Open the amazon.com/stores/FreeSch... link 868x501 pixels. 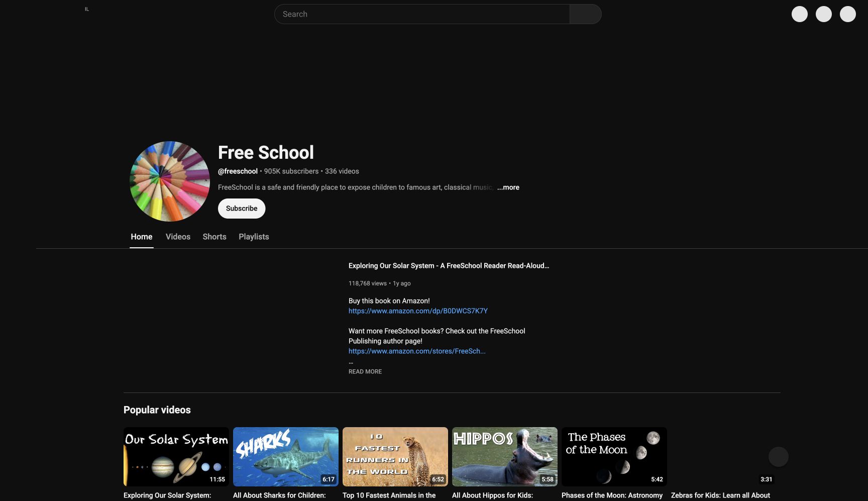[x=417, y=351]
